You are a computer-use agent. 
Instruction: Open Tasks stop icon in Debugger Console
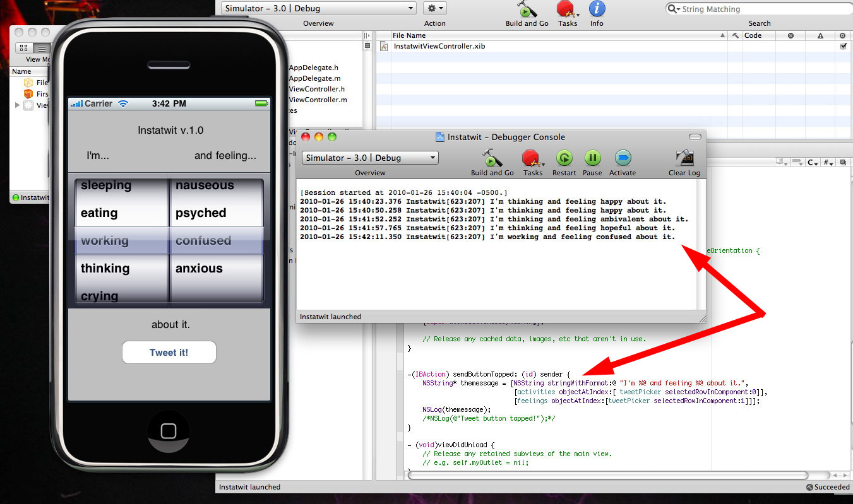[532, 158]
